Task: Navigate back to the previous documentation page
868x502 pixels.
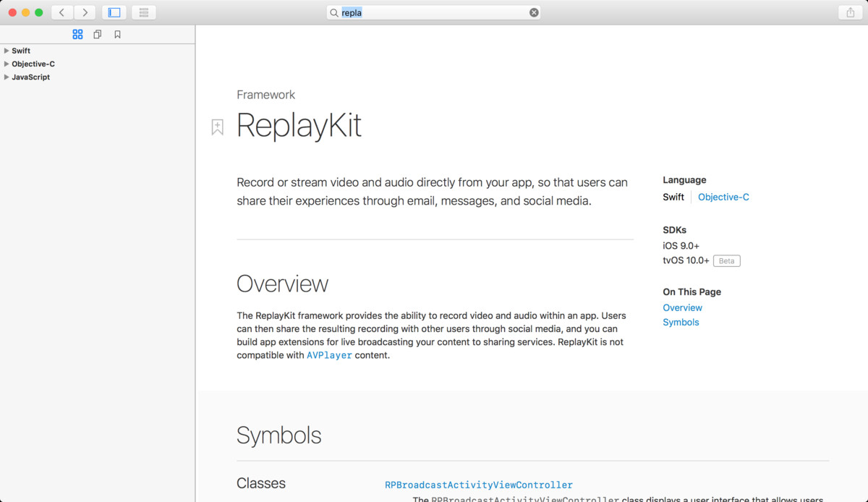Action: tap(61, 12)
